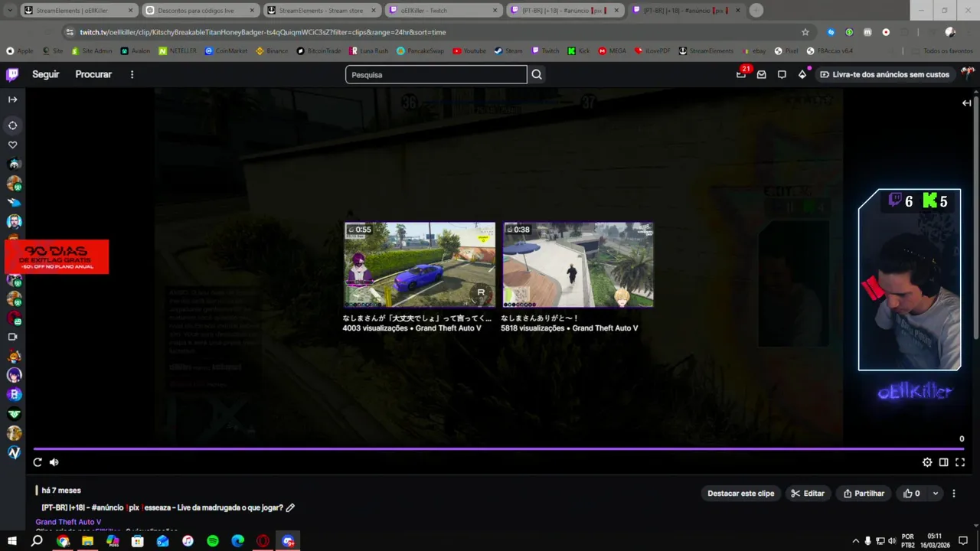Open clip more-options three dots
This screenshot has height=551, width=980.
pyautogui.click(x=954, y=494)
